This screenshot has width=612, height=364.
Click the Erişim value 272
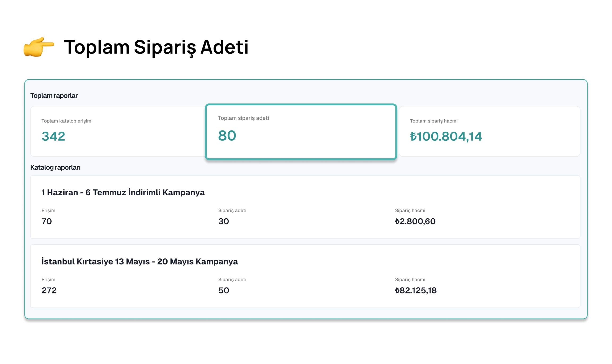49,290
